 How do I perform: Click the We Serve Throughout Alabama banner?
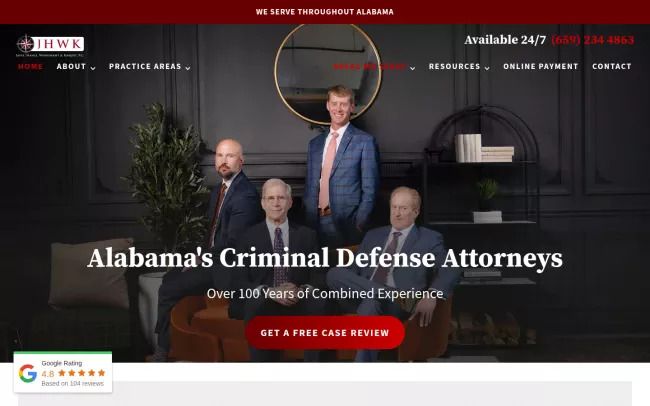(325, 12)
